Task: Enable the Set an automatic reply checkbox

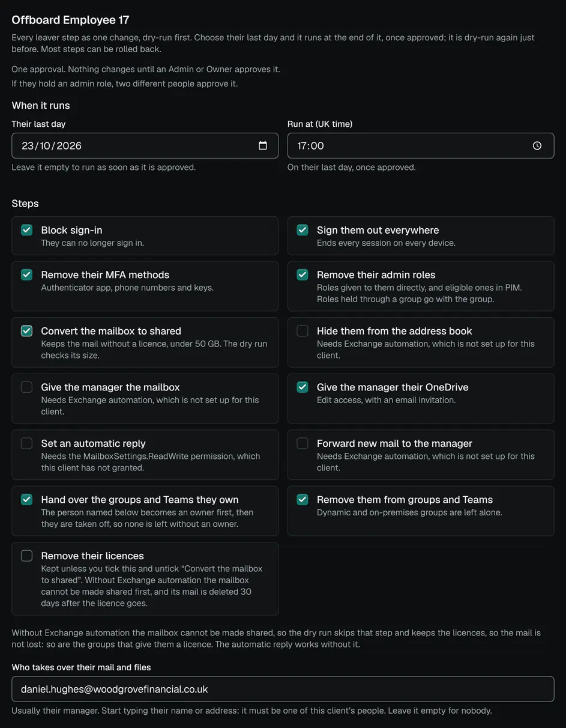Action: coord(26,443)
